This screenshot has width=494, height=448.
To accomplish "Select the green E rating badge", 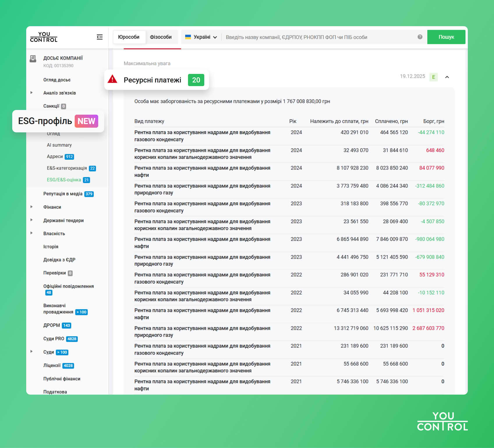I will pos(433,77).
